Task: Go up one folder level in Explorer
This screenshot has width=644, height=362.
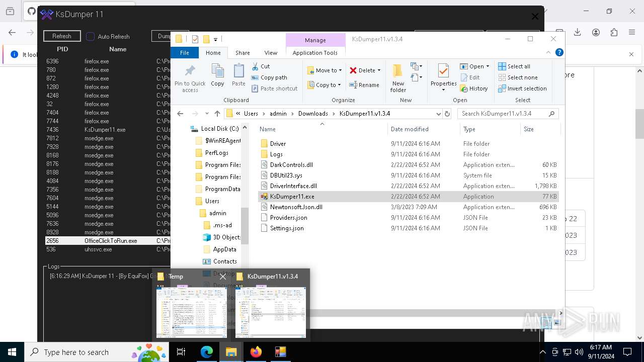Action: click(217, 114)
